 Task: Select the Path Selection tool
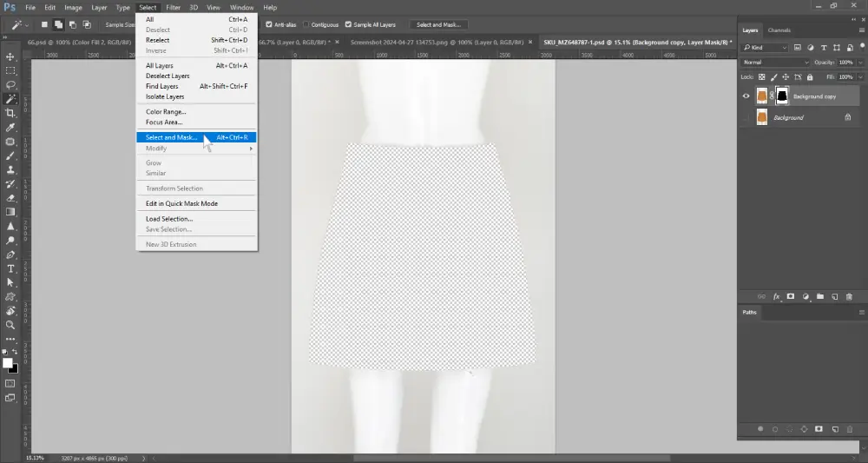(10, 282)
